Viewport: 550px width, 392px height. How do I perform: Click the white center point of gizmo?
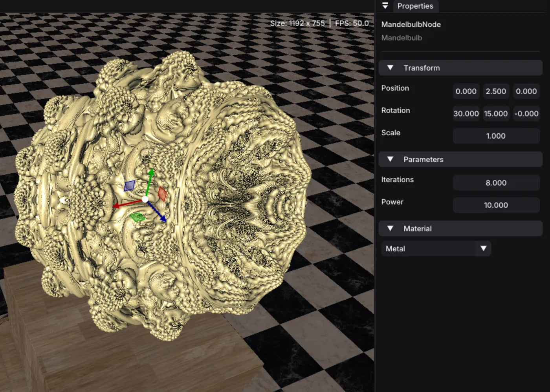point(145,199)
